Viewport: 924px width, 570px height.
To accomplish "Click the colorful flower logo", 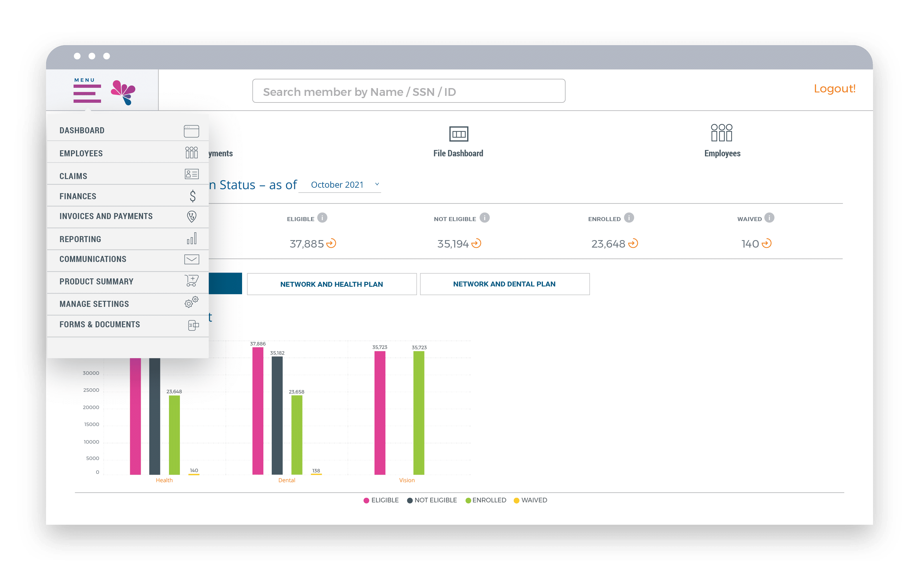I will point(123,92).
